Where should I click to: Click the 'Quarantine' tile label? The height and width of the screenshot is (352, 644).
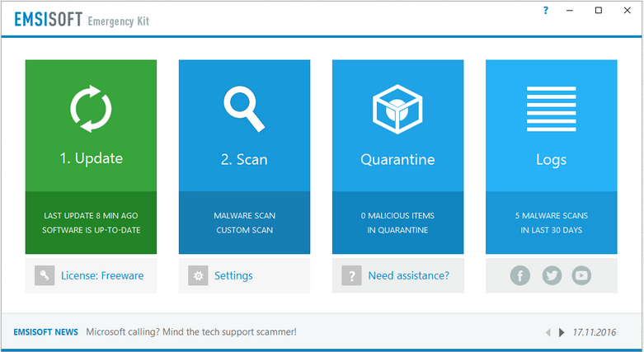point(397,159)
